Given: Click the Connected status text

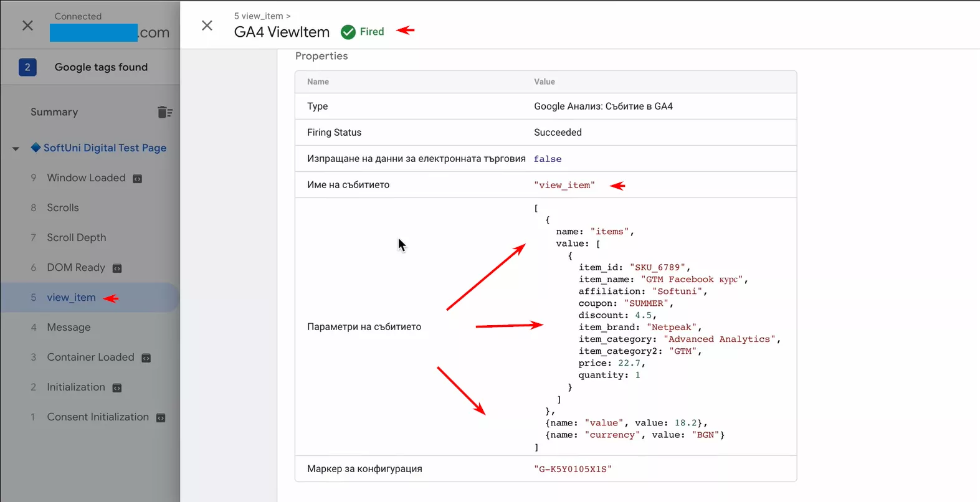Looking at the screenshot, I should coord(78,16).
